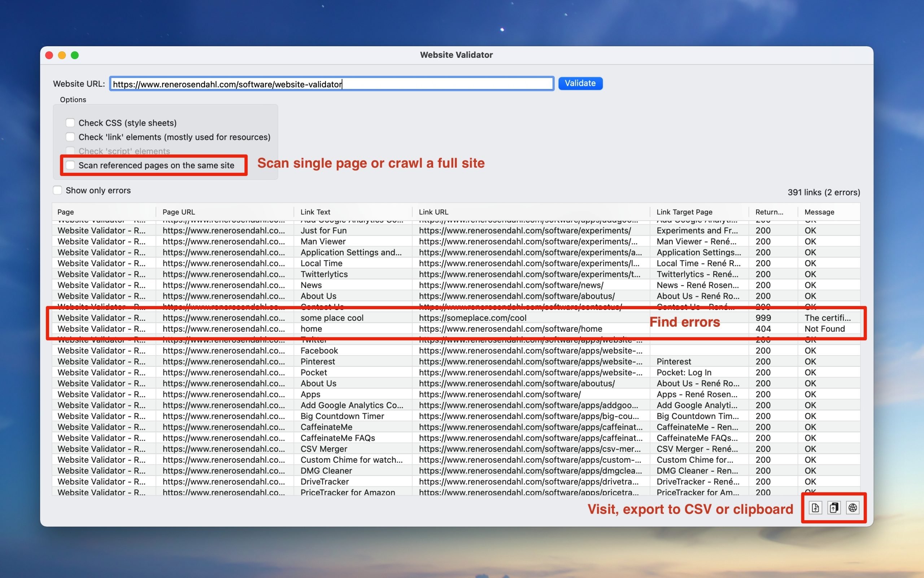Viewport: 924px width, 578px height.
Task: Select 'Pinterest' in Link Target Page column
Action: click(x=674, y=361)
